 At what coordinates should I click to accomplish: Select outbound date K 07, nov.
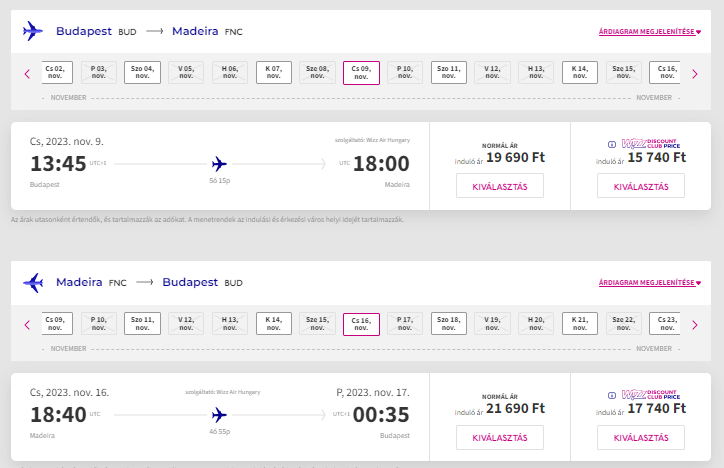[274, 72]
